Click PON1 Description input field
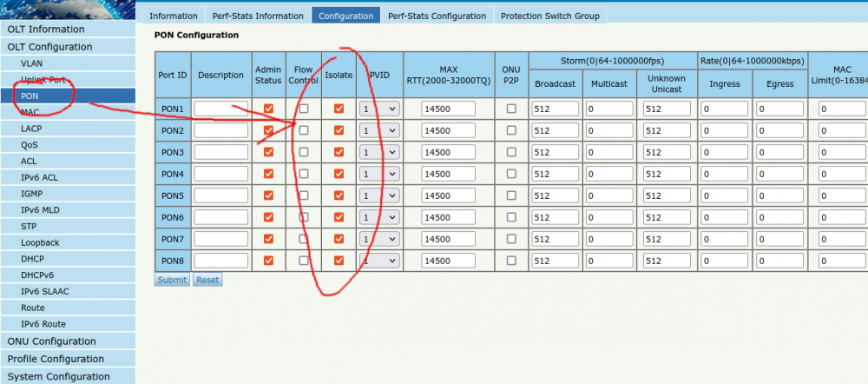The width and height of the screenshot is (868, 384). coord(220,109)
